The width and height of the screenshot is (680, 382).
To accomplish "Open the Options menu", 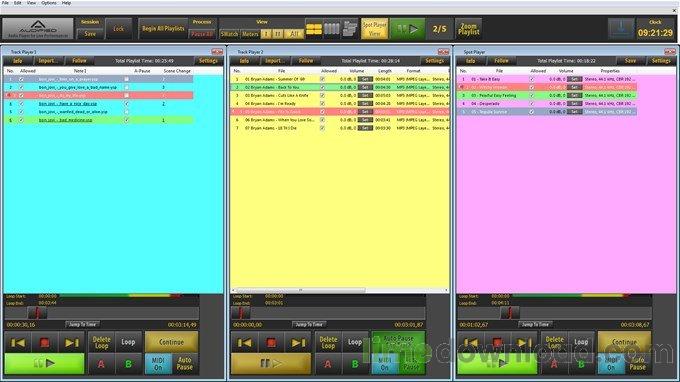I will [49, 3].
